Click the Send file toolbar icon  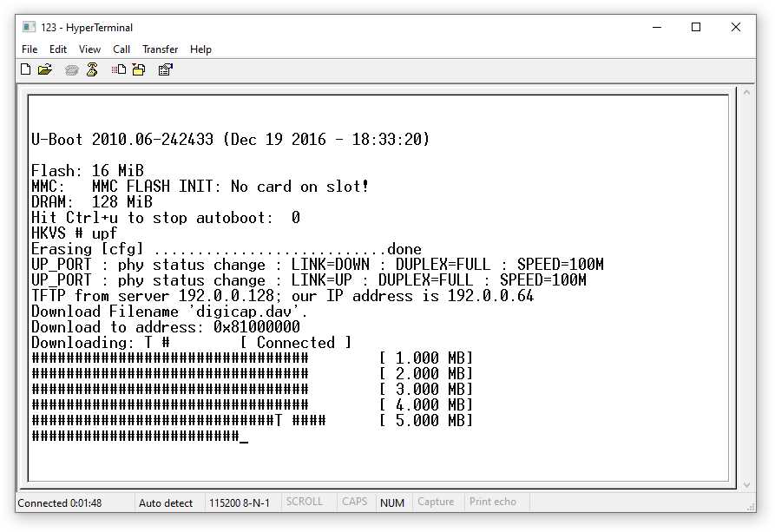coord(119,69)
